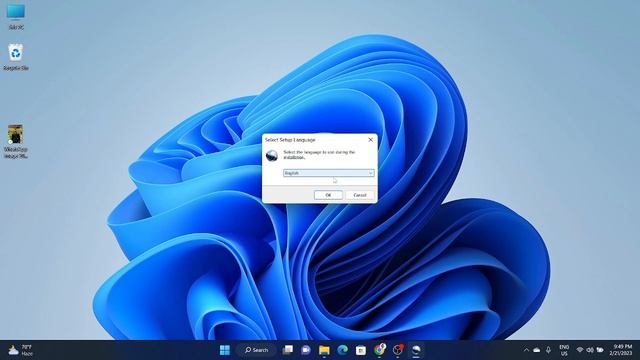Click the OneDrive cloud tray icon
The height and width of the screenshot is (360, 640).
click(537, 350)
